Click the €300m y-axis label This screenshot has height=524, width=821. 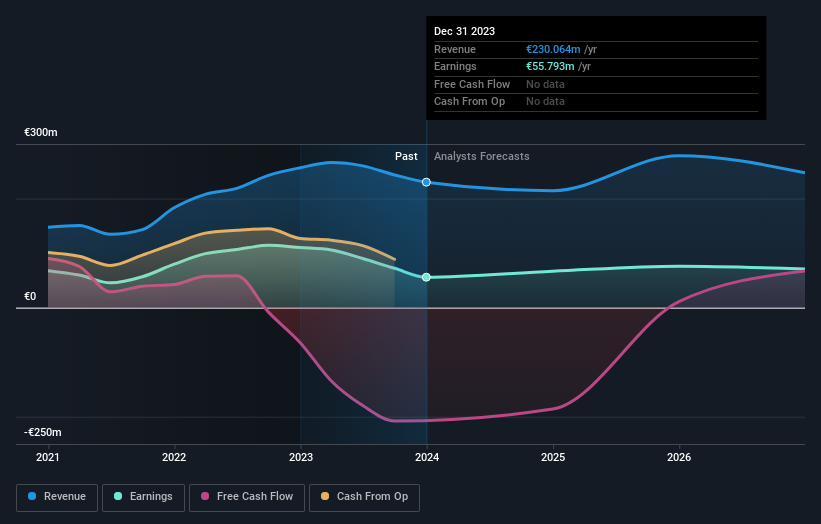point(41,132)
